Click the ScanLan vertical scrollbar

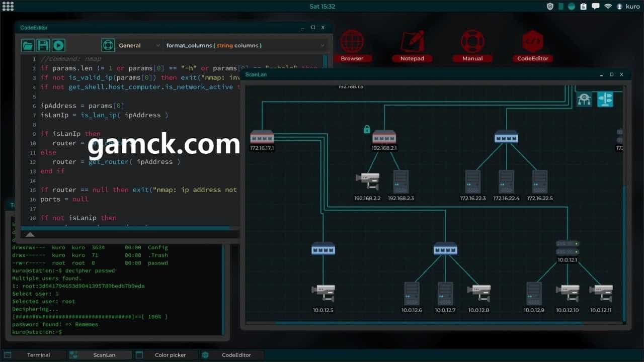(x=625, y=254)
